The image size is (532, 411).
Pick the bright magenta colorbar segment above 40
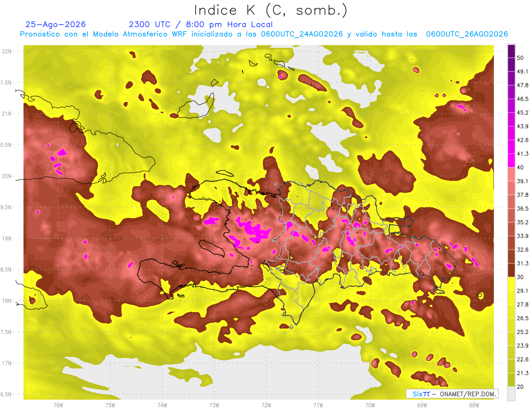click(x=511, y=160)
